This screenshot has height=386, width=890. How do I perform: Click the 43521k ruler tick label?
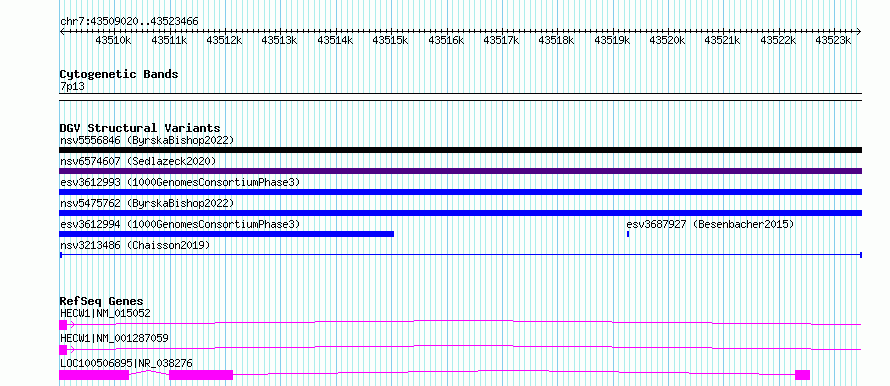click(722, 40)
